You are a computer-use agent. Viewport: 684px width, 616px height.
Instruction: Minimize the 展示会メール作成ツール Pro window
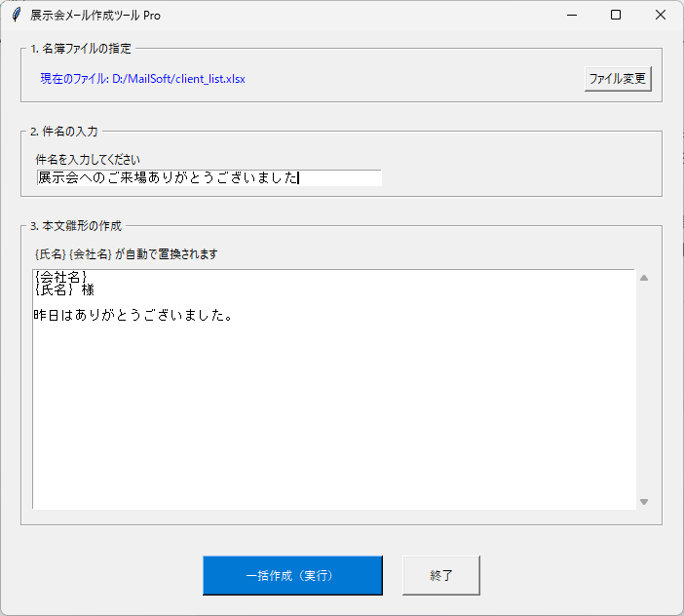[571, 15]
